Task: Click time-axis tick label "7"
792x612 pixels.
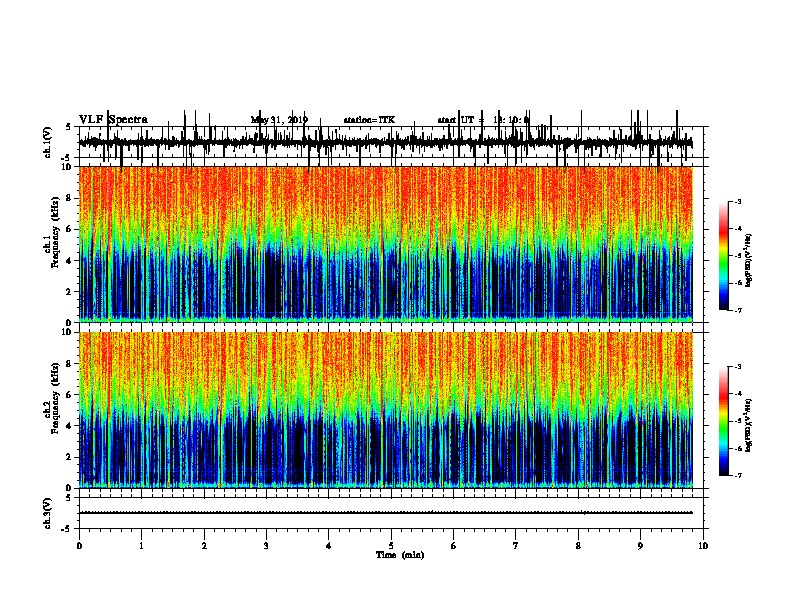Action: (516, 546)
